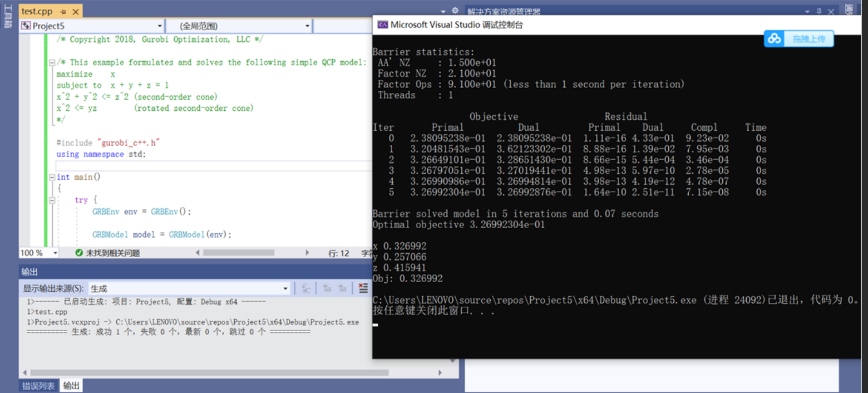The width and height of the screenshot is (868, 393).
Task: Click the 'subject to x + y + z = 1' line
Action: [x=112, y=85]
